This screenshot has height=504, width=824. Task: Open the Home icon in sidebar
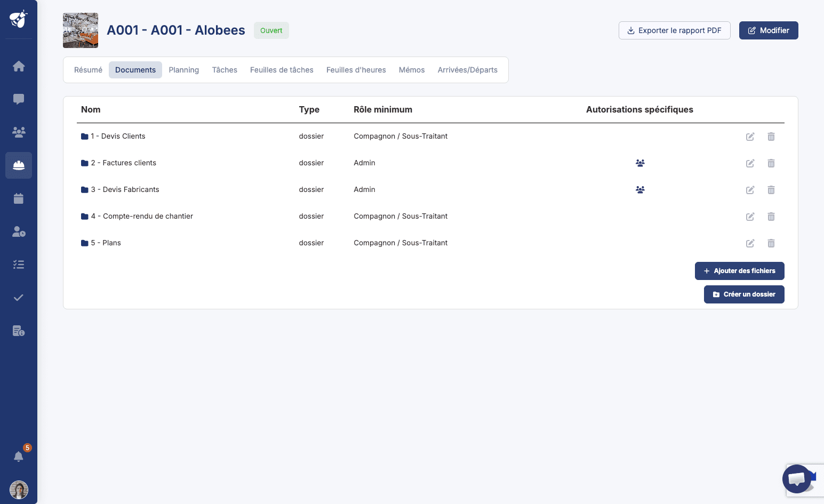click(19, 66)
